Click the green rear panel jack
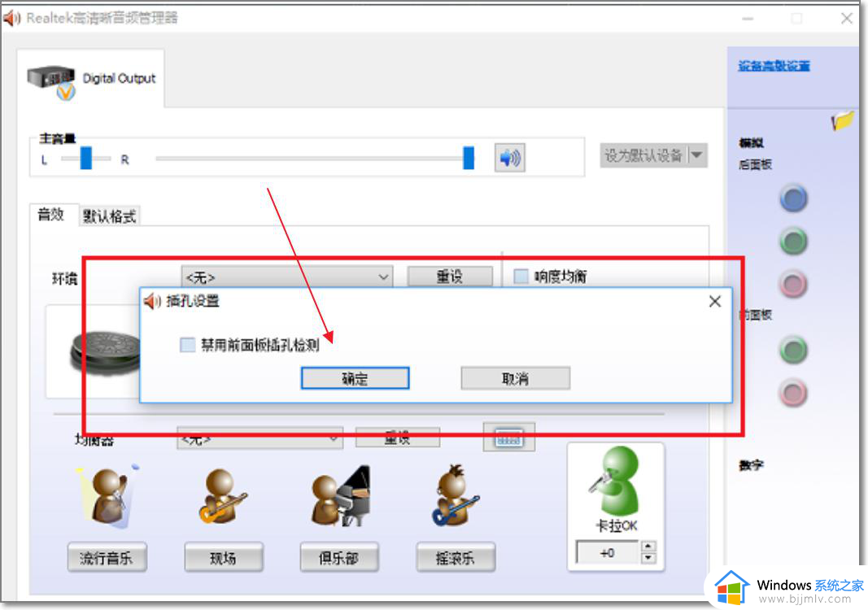Image resolution: width=868 pixels, height=610 pixels. point(793,242)
